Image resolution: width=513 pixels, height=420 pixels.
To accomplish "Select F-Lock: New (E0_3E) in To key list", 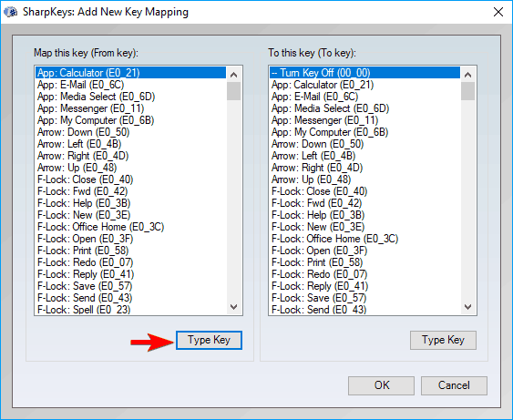I will [364, 227].
